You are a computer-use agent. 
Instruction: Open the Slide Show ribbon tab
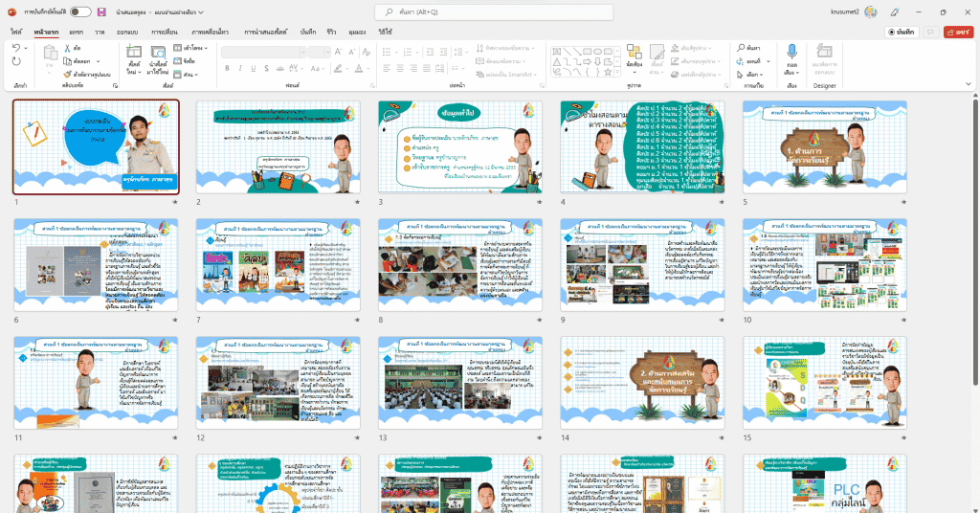[x=266, y=32]
